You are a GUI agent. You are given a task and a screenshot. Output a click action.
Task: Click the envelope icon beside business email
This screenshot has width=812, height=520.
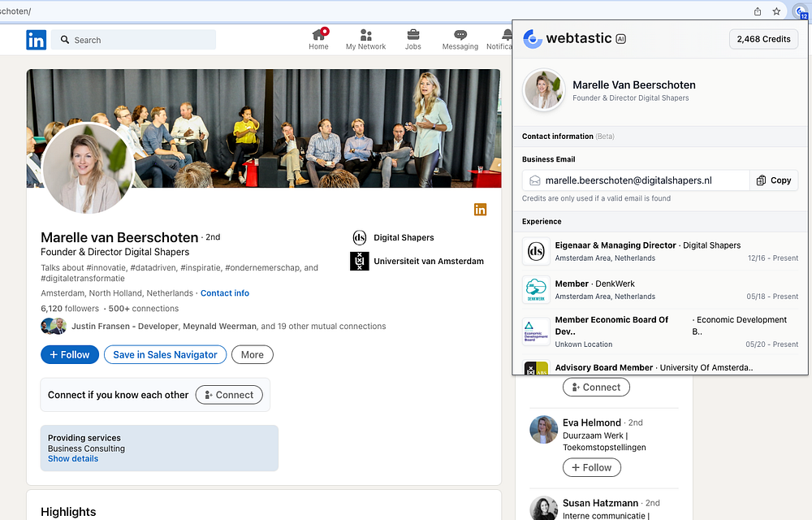[x=534, y=180]
